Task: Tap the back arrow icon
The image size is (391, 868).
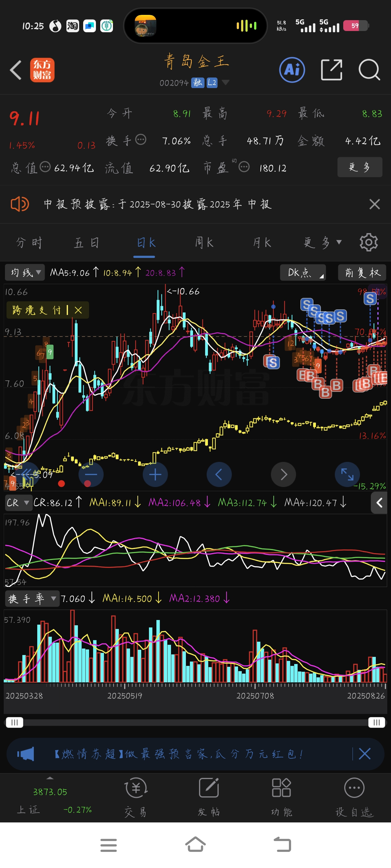Action: [x=16, y=70]
